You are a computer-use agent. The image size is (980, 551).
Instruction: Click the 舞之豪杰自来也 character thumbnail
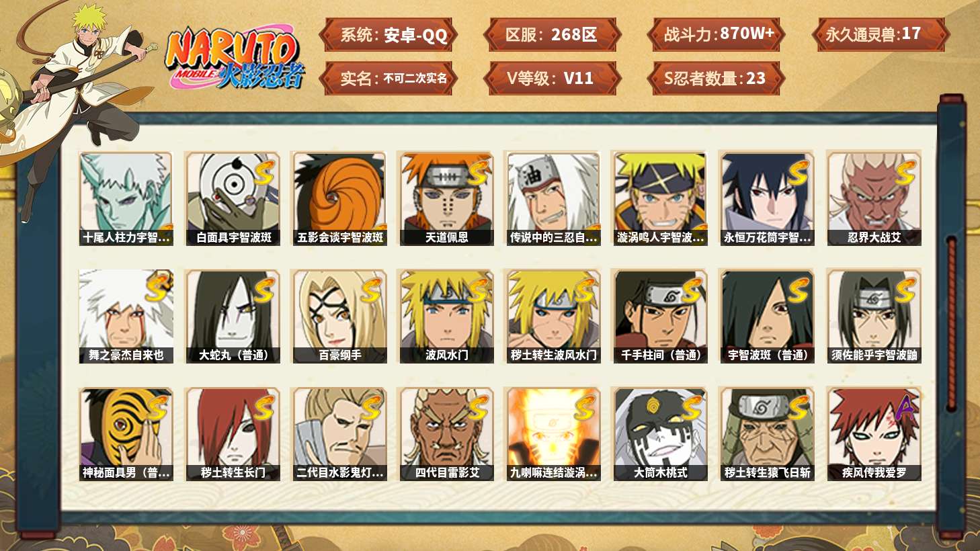click(126, 316)
